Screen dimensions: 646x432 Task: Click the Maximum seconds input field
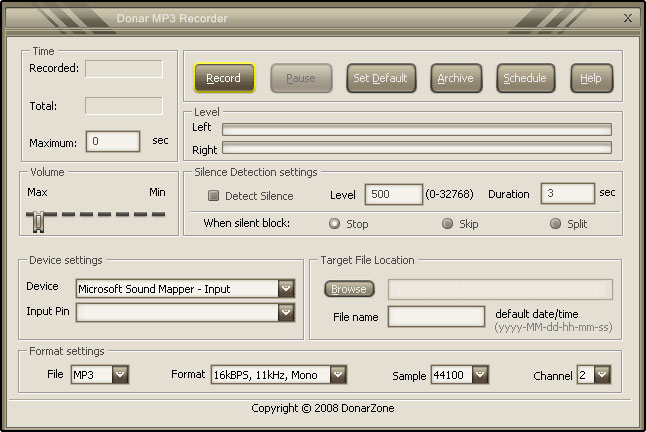113,142
